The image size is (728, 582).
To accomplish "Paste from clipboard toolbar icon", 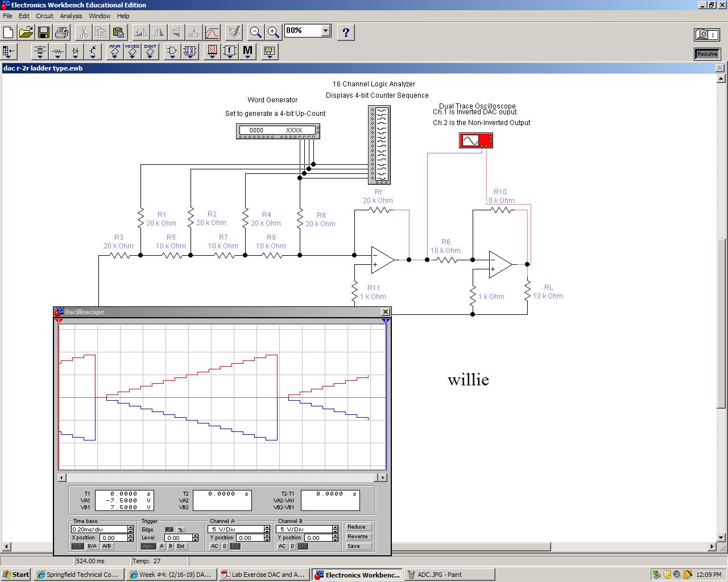I will [x=118, y=32].
